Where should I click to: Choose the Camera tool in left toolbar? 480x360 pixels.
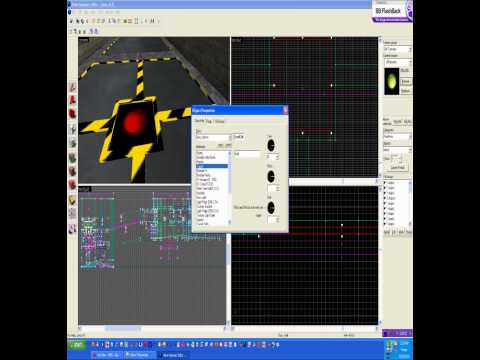coord(73,114)
